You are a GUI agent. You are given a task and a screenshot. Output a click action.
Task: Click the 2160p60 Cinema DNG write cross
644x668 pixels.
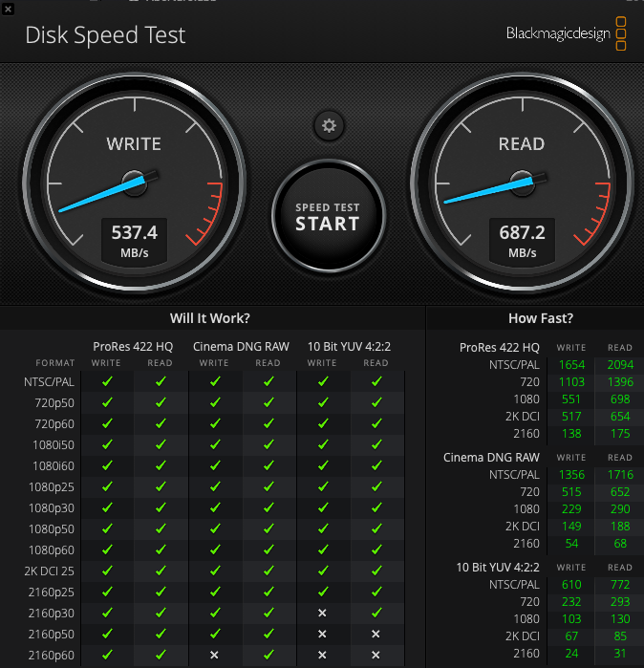tap(215, 655)
